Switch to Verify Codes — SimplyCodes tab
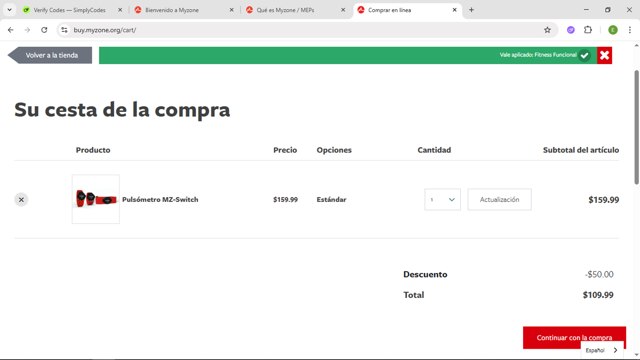640x360 pixels. [x=69, y=10]
